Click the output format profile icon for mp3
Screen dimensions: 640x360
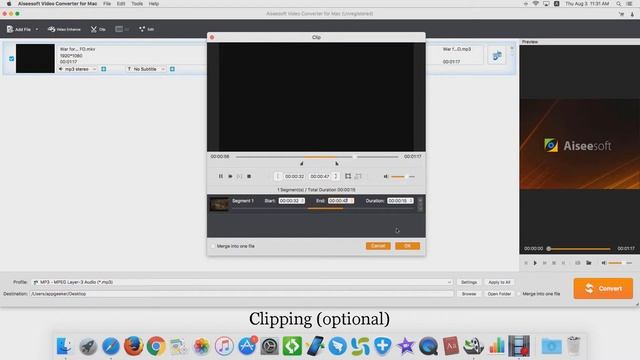(x=497, y=56)
